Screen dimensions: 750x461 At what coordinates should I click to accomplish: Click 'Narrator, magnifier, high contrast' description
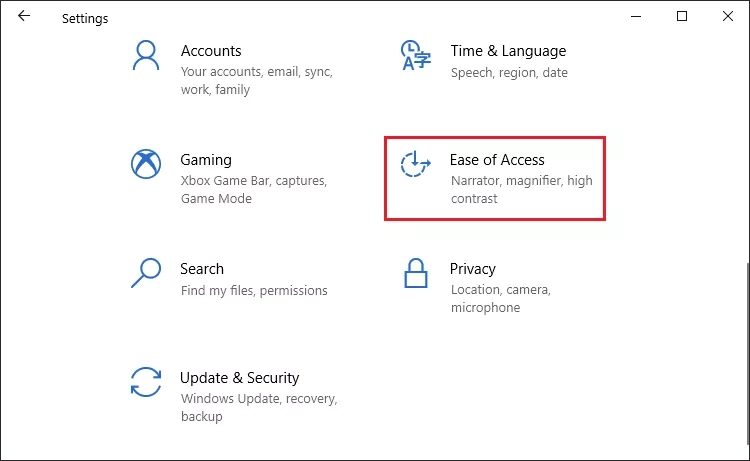(521, 189)
